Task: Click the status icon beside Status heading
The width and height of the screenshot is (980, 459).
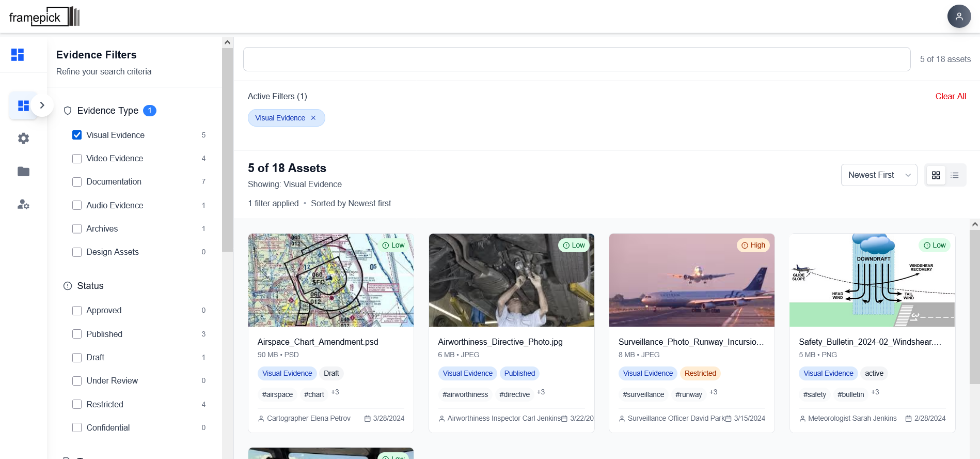Action: pyautogui.click(x=68, y=286)
